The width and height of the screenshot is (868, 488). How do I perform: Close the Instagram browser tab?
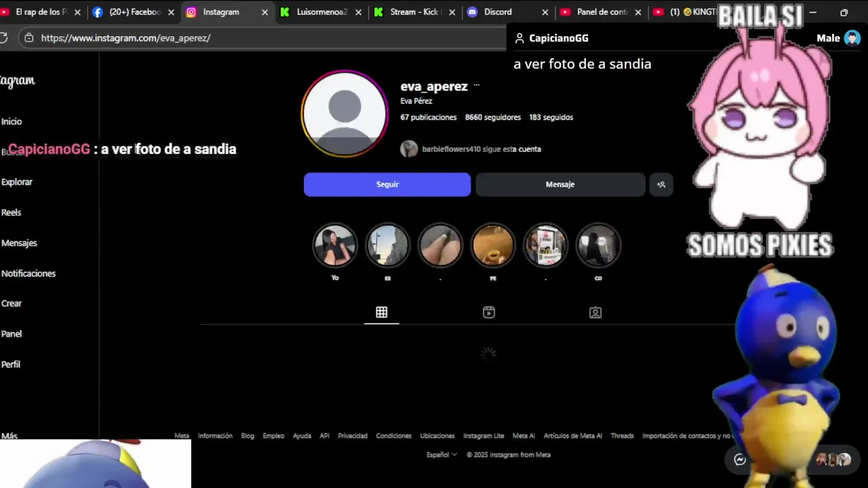coord(265,12)
